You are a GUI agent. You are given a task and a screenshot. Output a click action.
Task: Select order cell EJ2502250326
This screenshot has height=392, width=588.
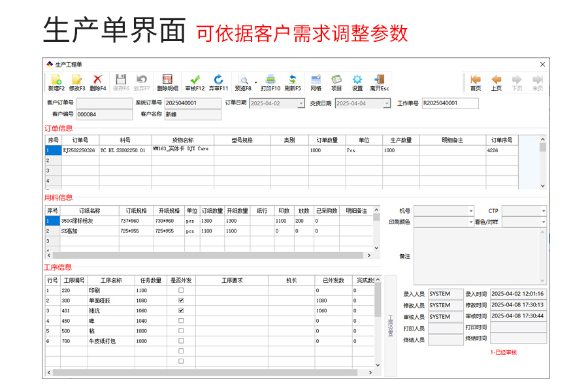click(x=80, y=150)
